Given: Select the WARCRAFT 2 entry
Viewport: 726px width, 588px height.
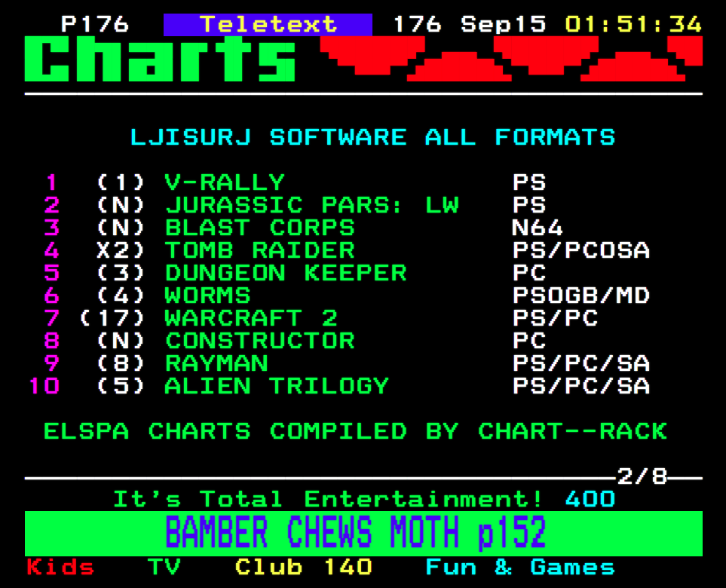Looking at the screenshot, I should (251, 318).
